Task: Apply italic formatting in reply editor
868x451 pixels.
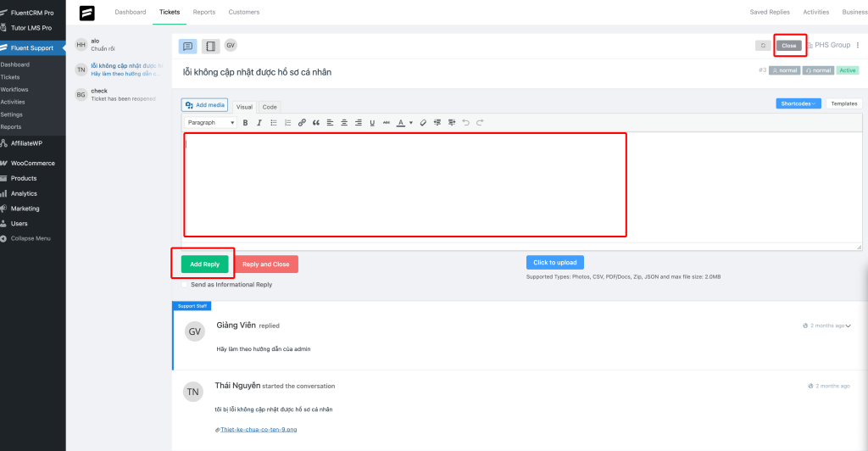Action: (259, 123)
